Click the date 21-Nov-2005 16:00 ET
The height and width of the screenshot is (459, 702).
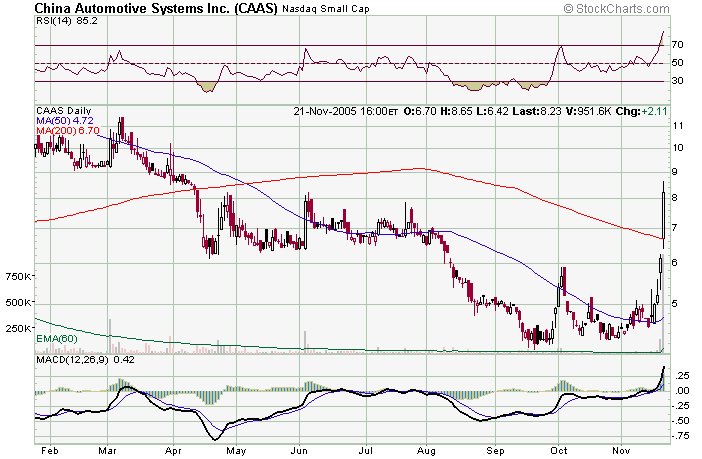coord(346,111)
